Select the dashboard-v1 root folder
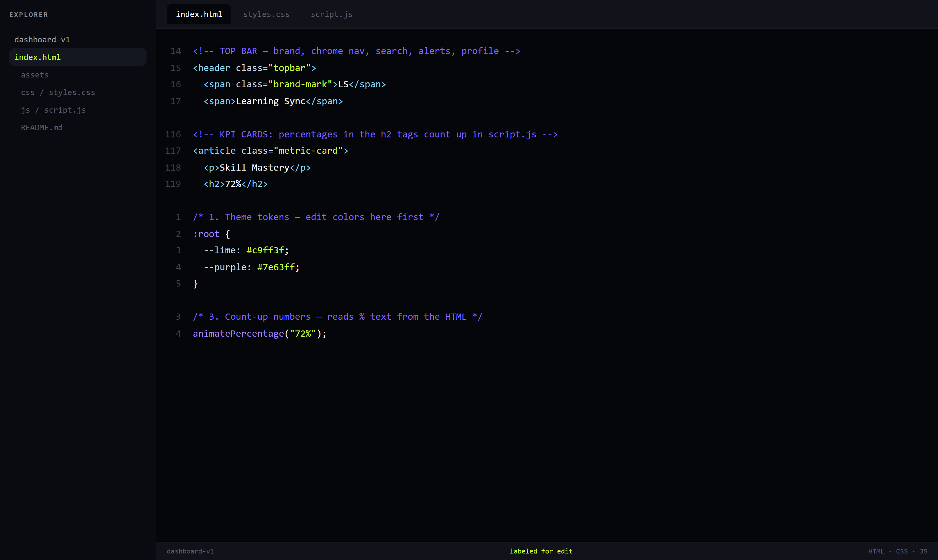 [x=42, y=40]
